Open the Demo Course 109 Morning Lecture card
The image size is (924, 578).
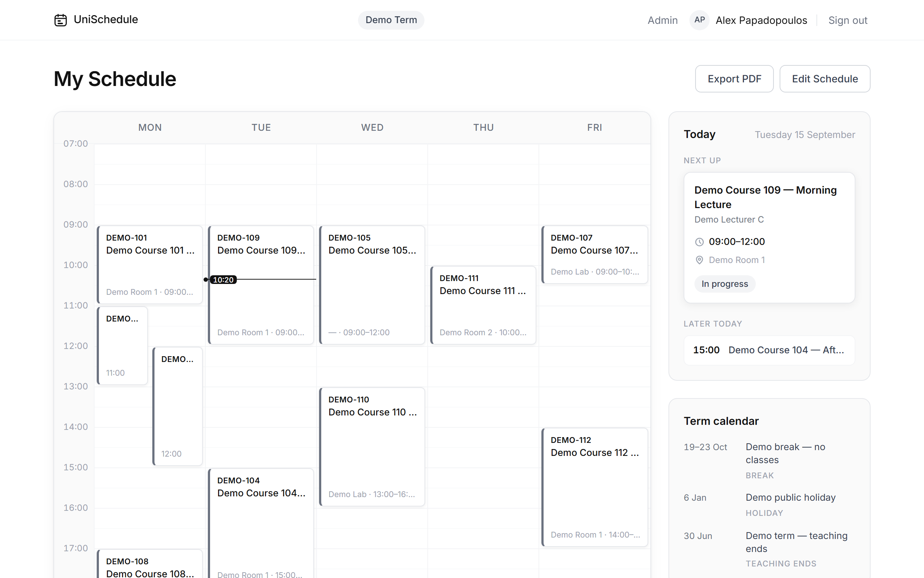click(769, 238)
